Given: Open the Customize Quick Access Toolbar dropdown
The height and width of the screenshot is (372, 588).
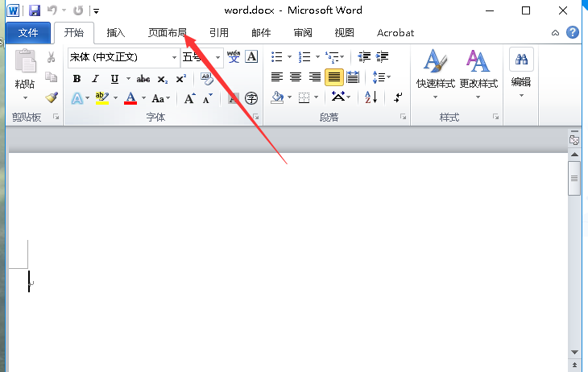Looking at the screenshot, I should coord(96,11).
